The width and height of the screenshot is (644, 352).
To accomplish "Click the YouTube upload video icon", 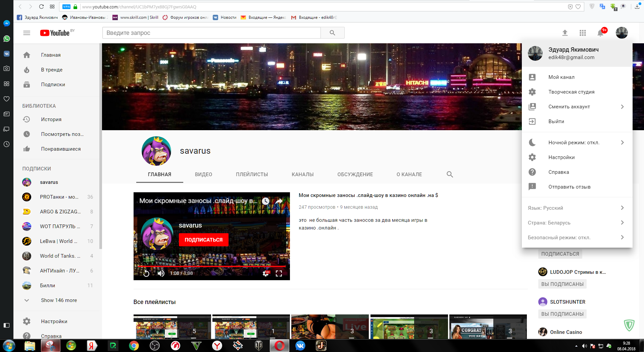I will coord(565,33).
